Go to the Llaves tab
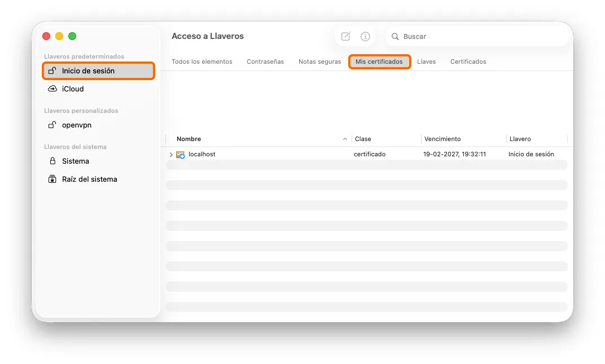The width and height of the screenshot is (605, 364). click(426, 62)
